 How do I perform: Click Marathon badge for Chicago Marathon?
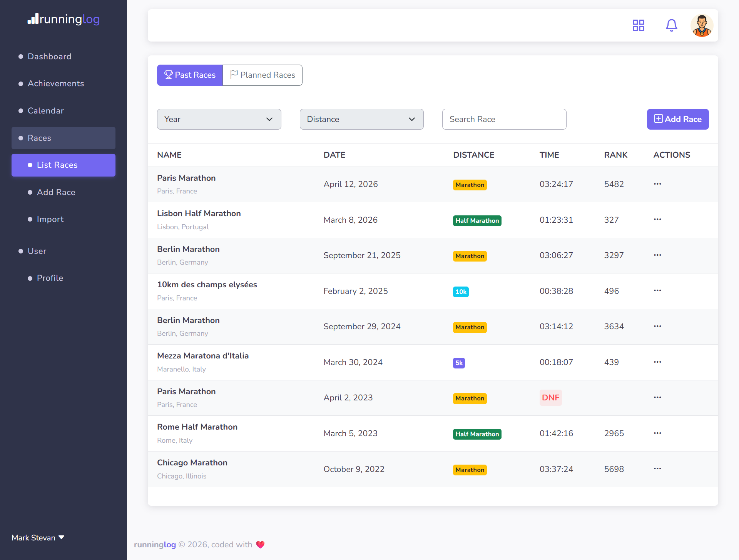coord(470,470)
